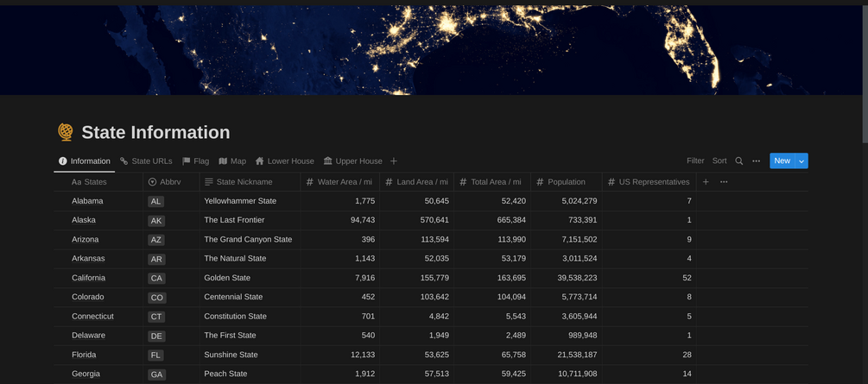The height and width of the screenshot is (384, 868).
Task: Open the Lower House view tab
Action: pos(284,161)
